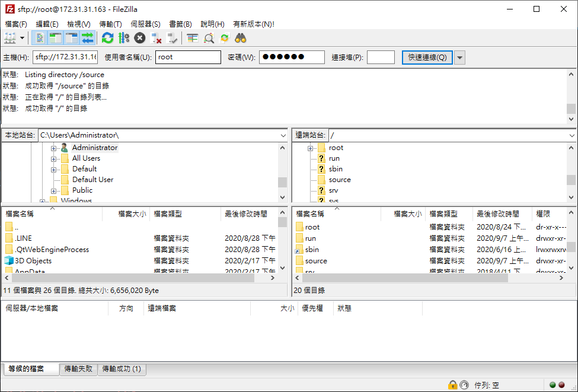Search for files recursively with binoculars
This screenshot has width=578, height=392.
tap(240, 38)
